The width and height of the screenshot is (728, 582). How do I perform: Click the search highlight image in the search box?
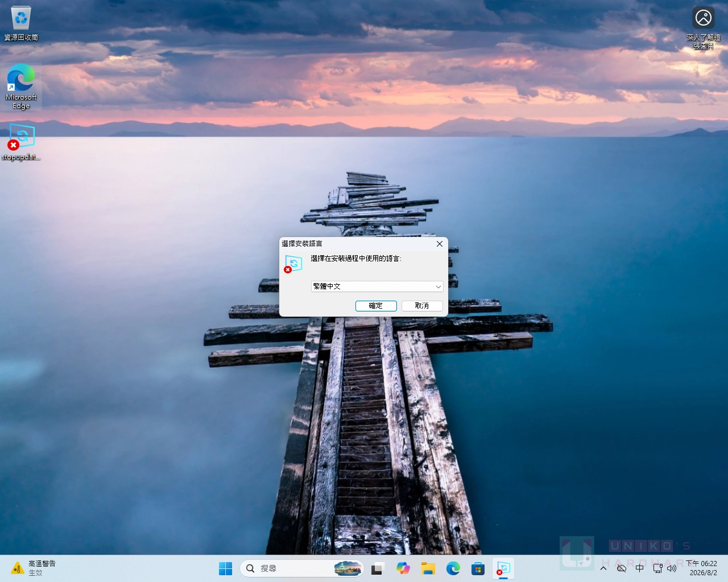tap(348, 568)
